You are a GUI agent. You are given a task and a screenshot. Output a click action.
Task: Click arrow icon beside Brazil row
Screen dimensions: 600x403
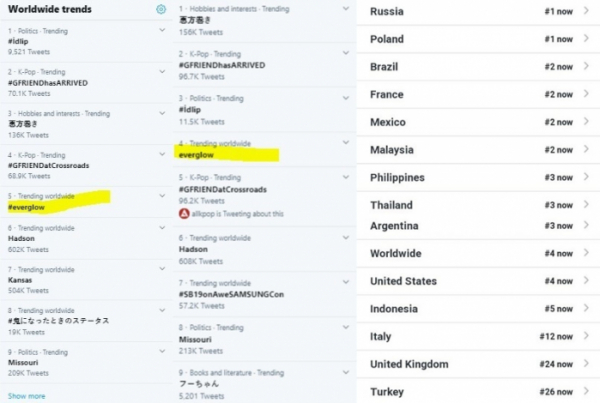point(587,67)
